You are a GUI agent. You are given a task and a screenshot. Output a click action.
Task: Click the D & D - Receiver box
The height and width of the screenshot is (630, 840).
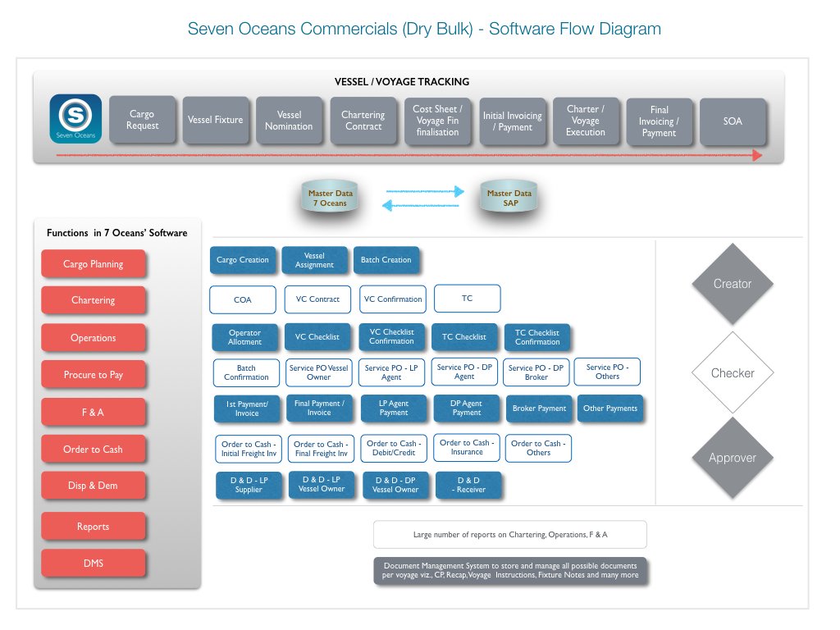click(x=468, y=485)
